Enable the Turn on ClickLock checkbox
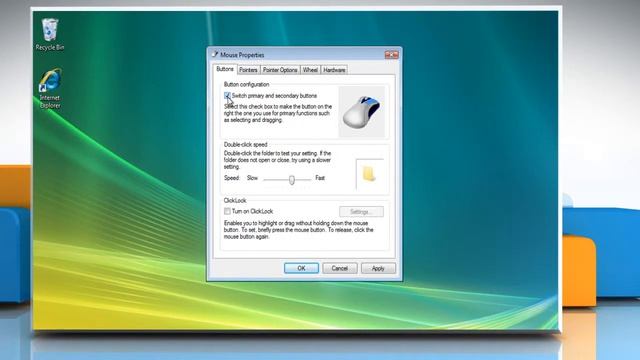The width and height of the screenshot is (640, 360). tap(227, 211)
